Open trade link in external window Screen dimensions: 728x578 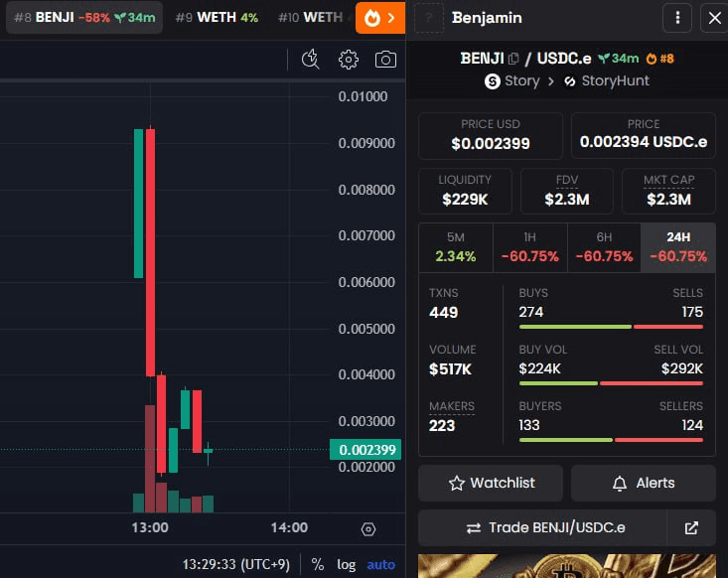click(x=691, y=528)
